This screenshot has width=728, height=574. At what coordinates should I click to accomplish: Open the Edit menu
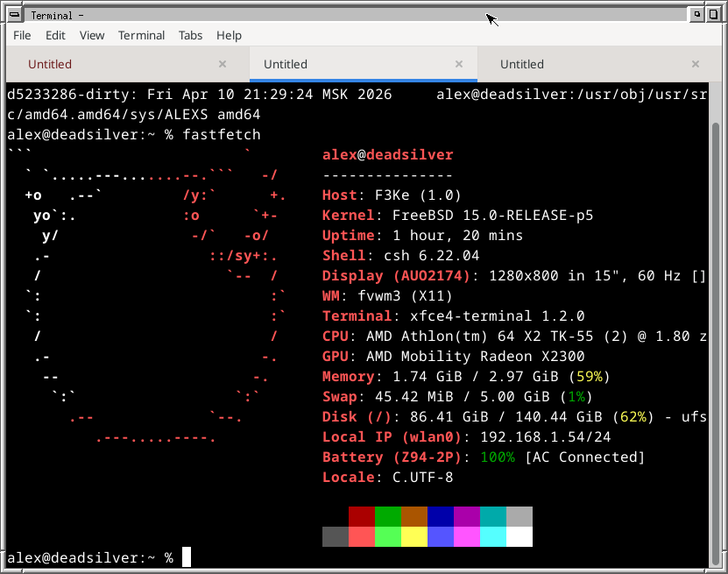tap(55, 35)
